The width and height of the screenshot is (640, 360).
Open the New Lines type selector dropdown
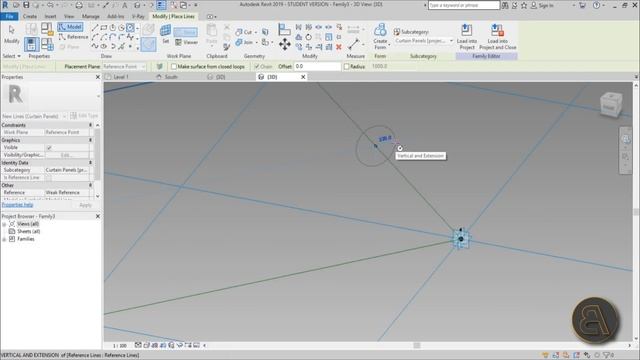[34, 116]
